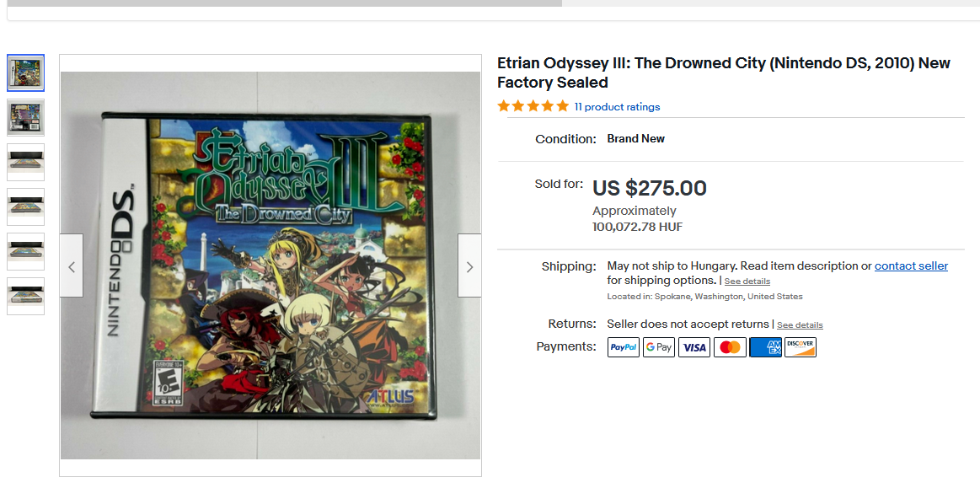Click the Mastercard payment icon
Image resolution: width=980 pixels, height=488 pixels.
point(730,347)
